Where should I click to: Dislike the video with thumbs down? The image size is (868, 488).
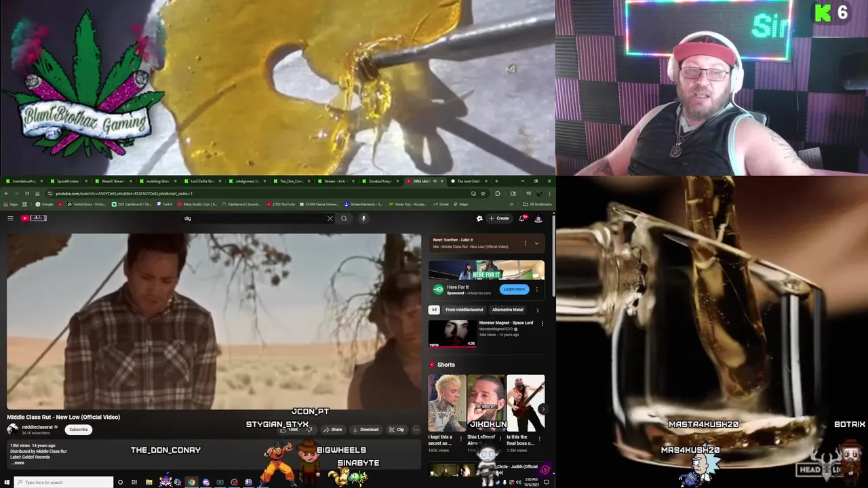[309, 430]
